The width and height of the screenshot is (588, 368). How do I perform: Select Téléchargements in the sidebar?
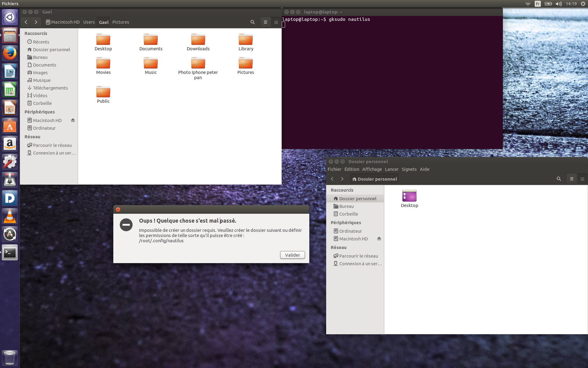point(50,88)
